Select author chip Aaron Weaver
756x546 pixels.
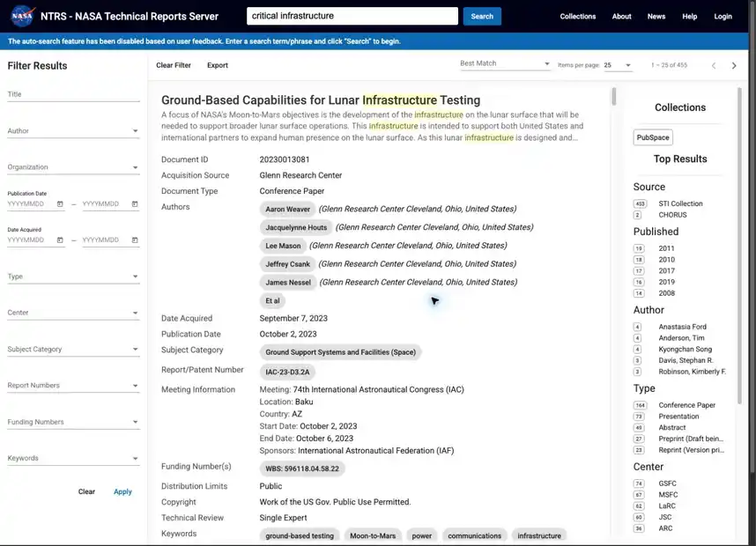coord(288,209)
